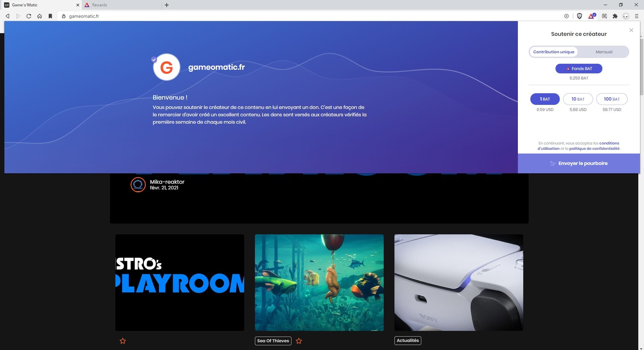The image size is (644, 350).
Task: Click the 0.59 USD value
Action: [x=545, y=110]
